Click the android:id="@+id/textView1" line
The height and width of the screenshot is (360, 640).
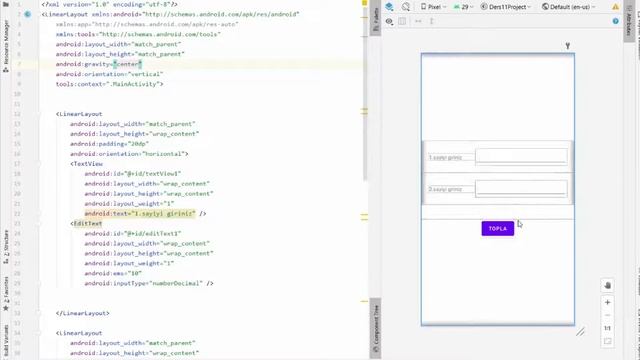[133, 173]
